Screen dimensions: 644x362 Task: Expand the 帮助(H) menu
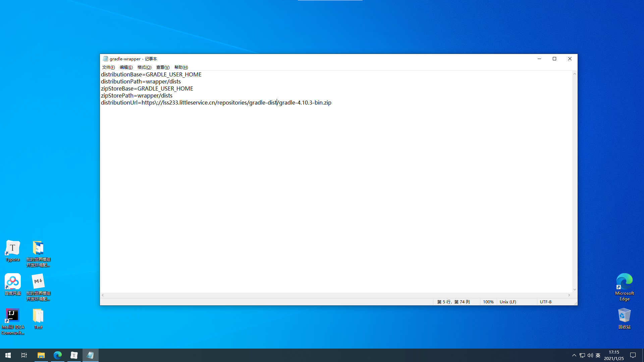pos(181,67)
